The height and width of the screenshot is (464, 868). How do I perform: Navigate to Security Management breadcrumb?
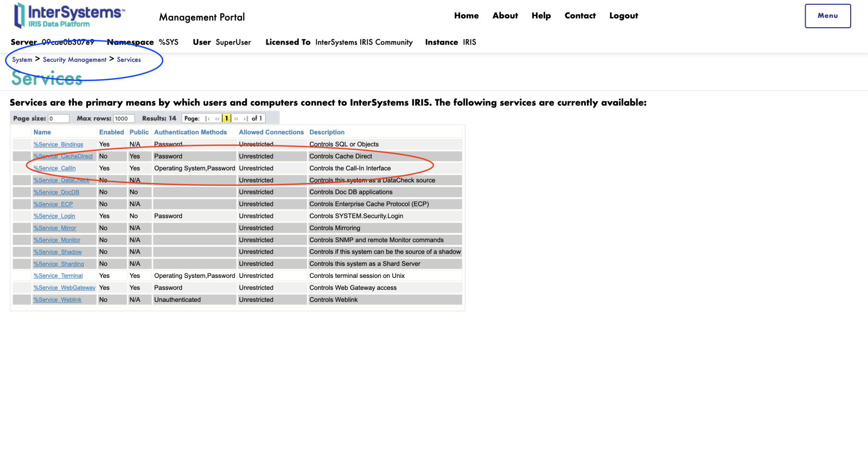74,60
